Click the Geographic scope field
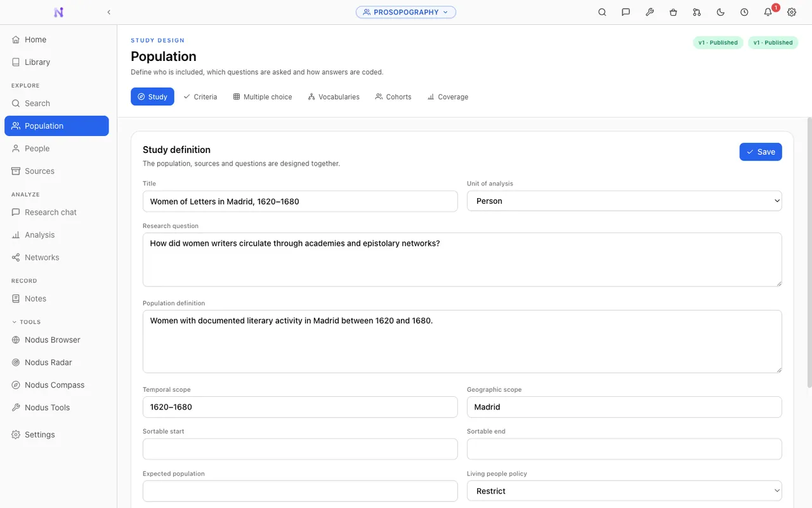The height and width of the screenshot is (508, 812). pos(624,407)
